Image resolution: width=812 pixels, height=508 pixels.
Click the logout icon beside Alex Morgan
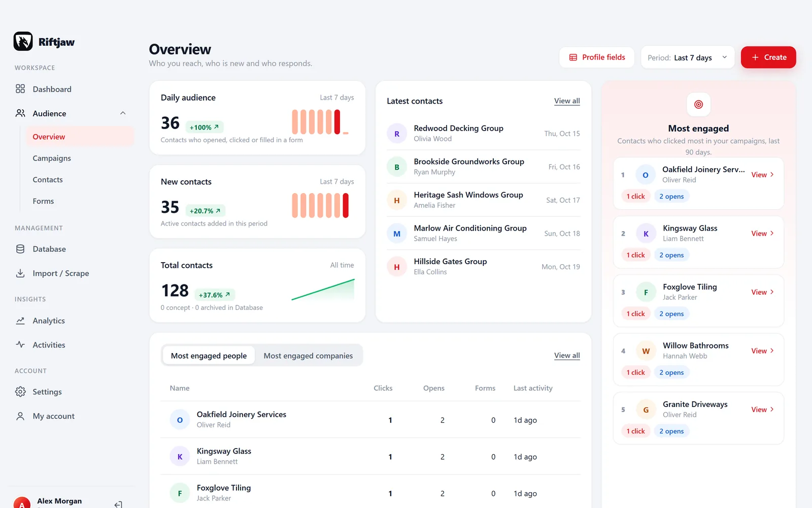[118, 504]
